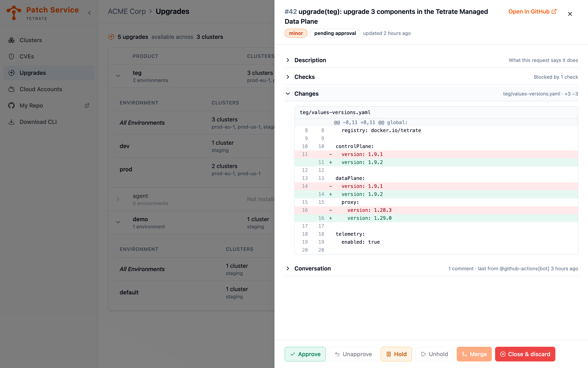
Task: Go to CVEs page
Action: [x=49, y=56]
